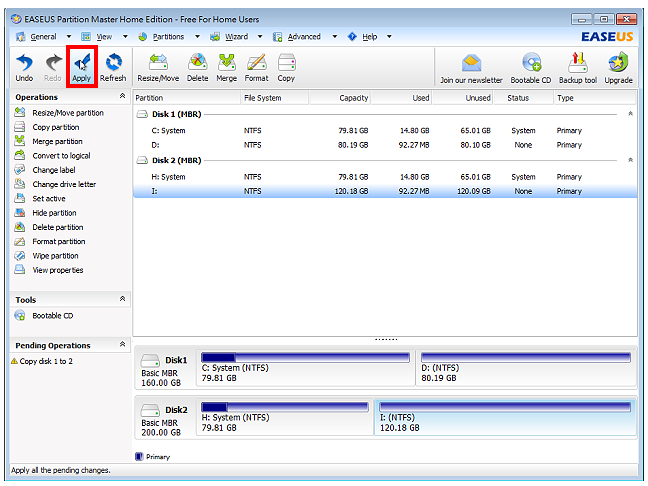Choose Wipe partition operation

click(46, 256)
